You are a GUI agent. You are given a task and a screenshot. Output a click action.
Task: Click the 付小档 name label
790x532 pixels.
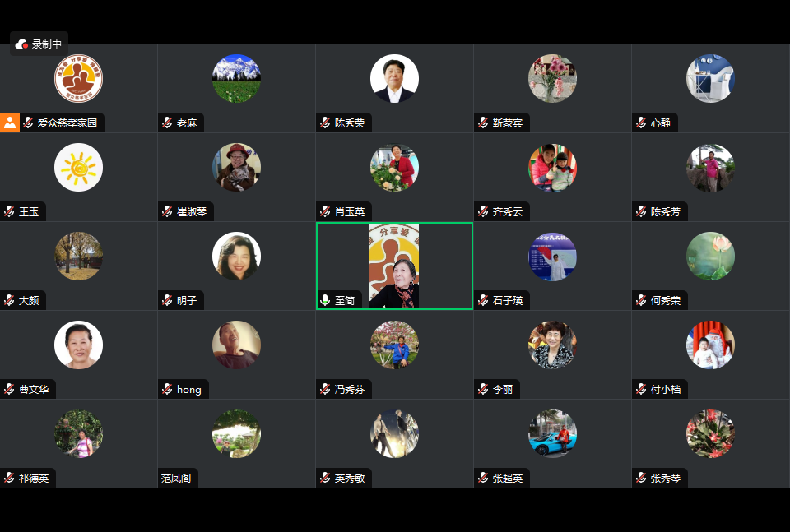click(x=666, y=389)
